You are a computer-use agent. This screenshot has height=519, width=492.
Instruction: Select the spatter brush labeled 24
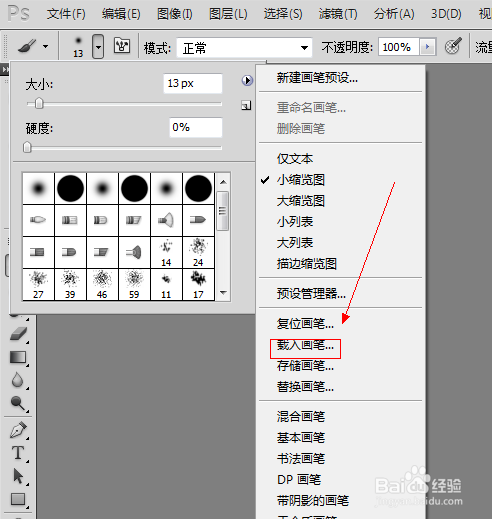pos(198,252)
